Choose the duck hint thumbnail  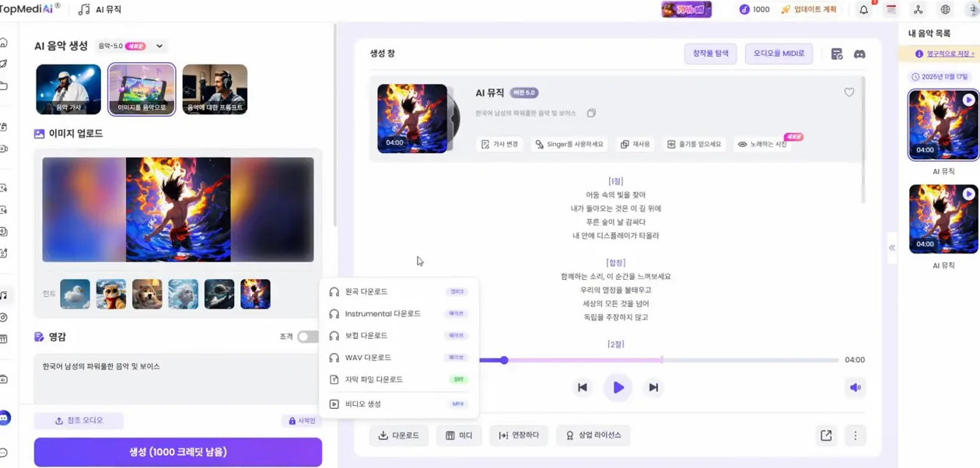coord(75,294)
